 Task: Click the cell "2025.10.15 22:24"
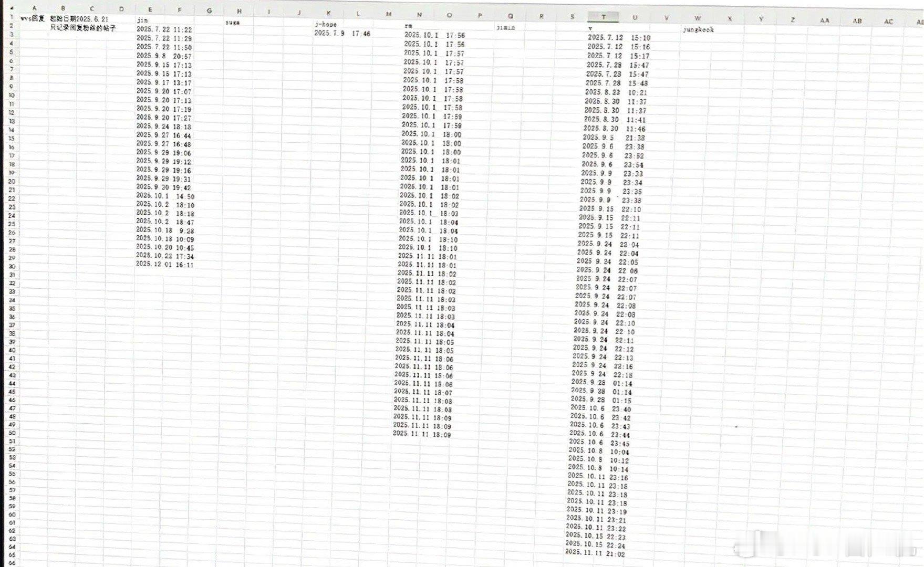(x=596, y=545)
